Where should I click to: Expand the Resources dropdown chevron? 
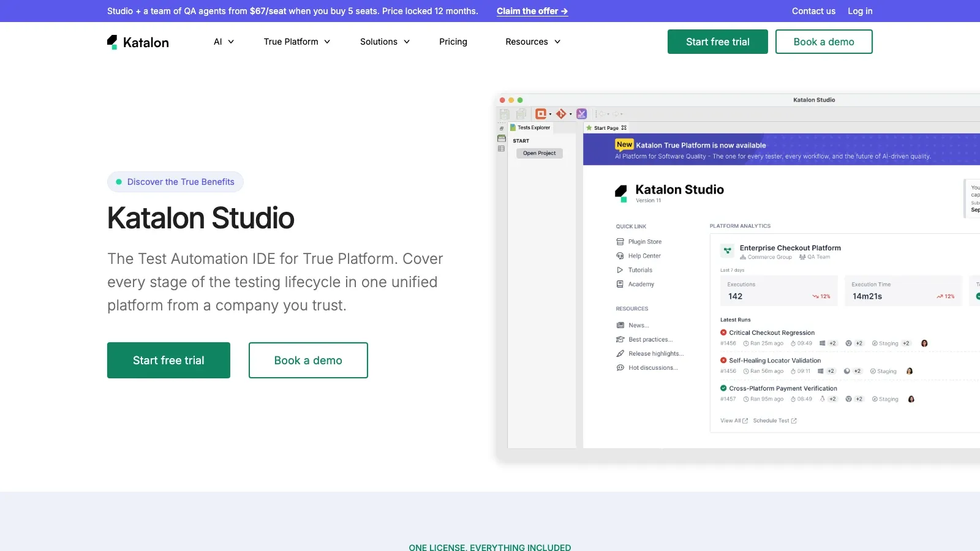557,42
